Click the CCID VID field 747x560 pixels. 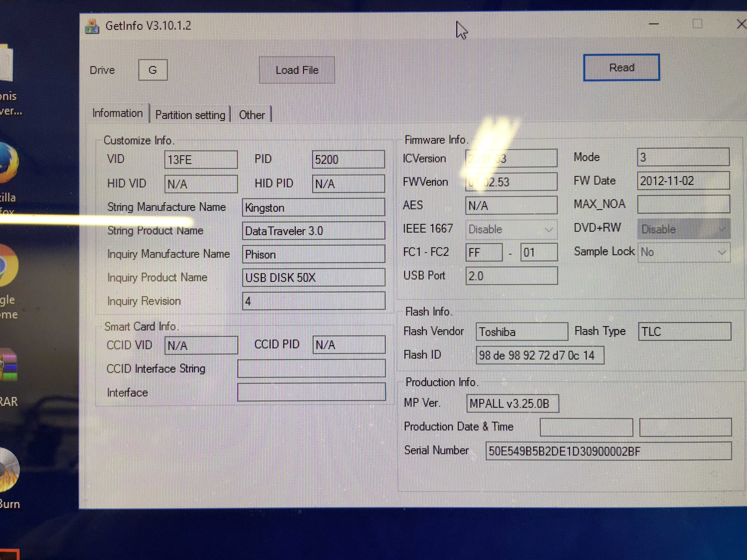(x=201, y=345)
